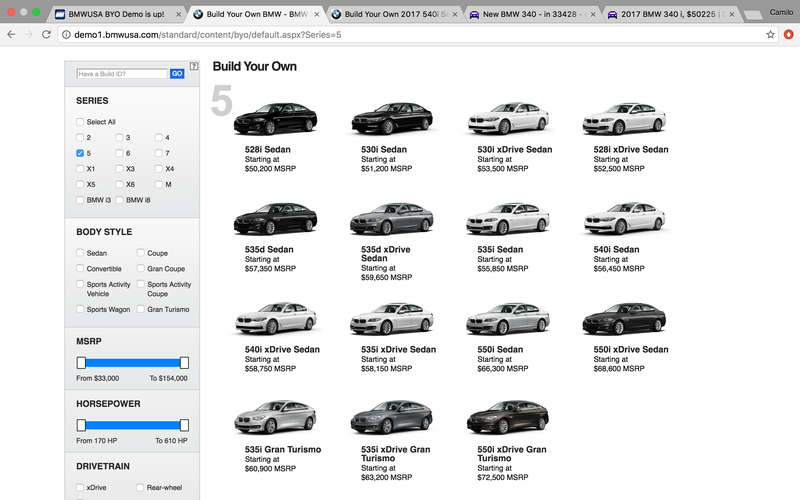
Task: Open the red extension icon in toolbar
Action: (789, 35)
